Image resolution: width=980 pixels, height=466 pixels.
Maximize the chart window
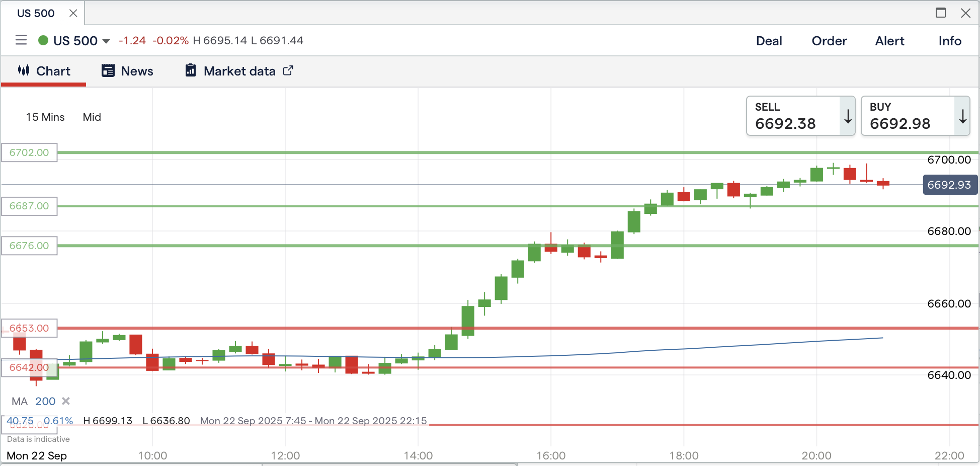pyautogui.click(x=941, y=13)
